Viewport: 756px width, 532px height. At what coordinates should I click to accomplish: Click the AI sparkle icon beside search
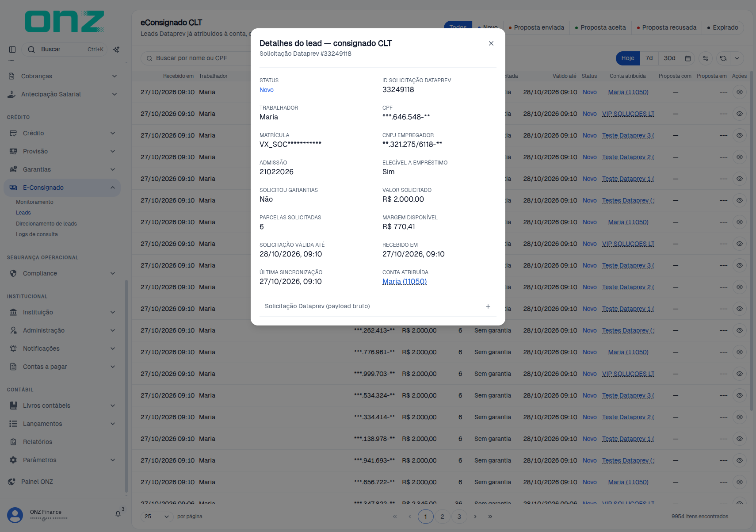tap(116, 50)
